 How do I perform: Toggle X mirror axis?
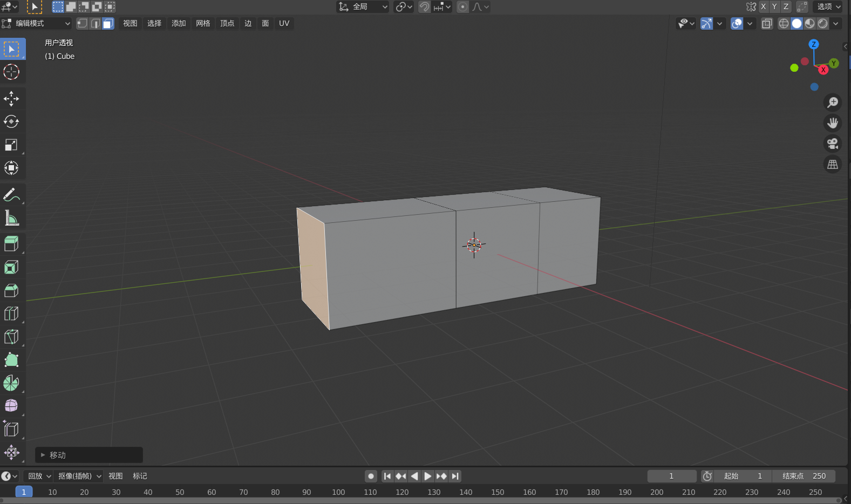point(763,6)
